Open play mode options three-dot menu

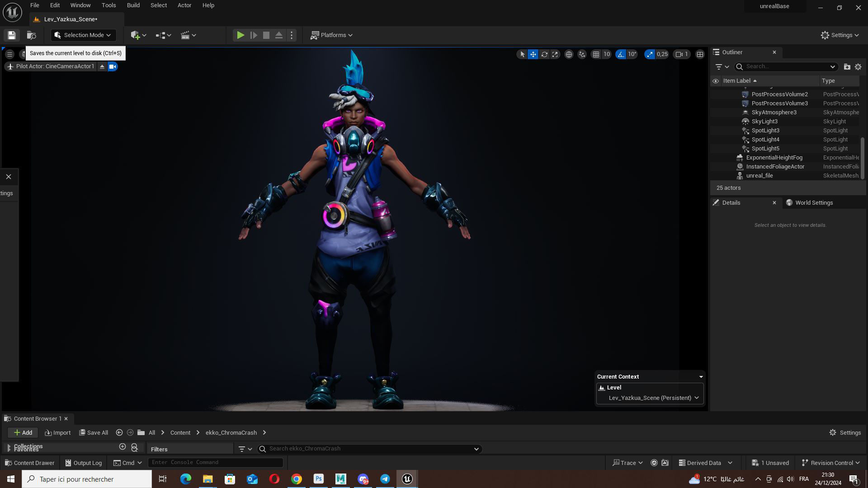click(292, 35)
